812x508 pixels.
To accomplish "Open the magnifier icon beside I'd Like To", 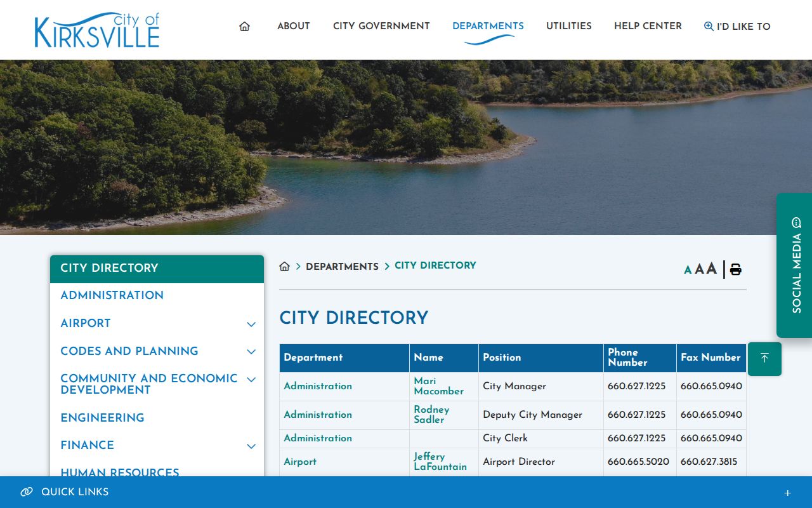I will click(709, 26).
